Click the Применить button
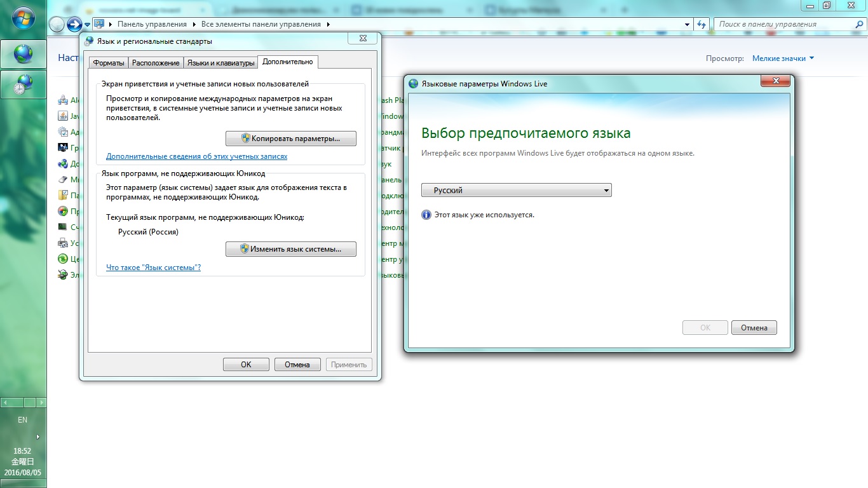Image resolution: width=868 pixels, height=488 pixels. [x=349, y=365]
